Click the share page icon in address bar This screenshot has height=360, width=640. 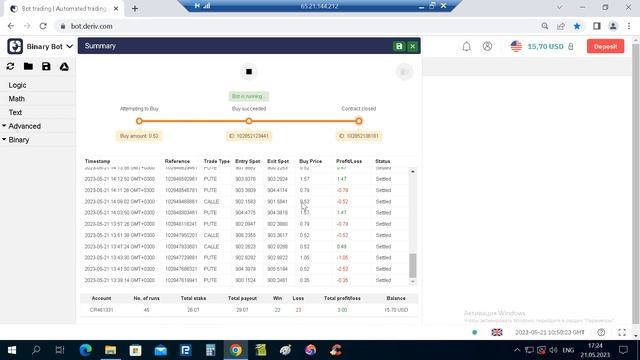point(561,26)
